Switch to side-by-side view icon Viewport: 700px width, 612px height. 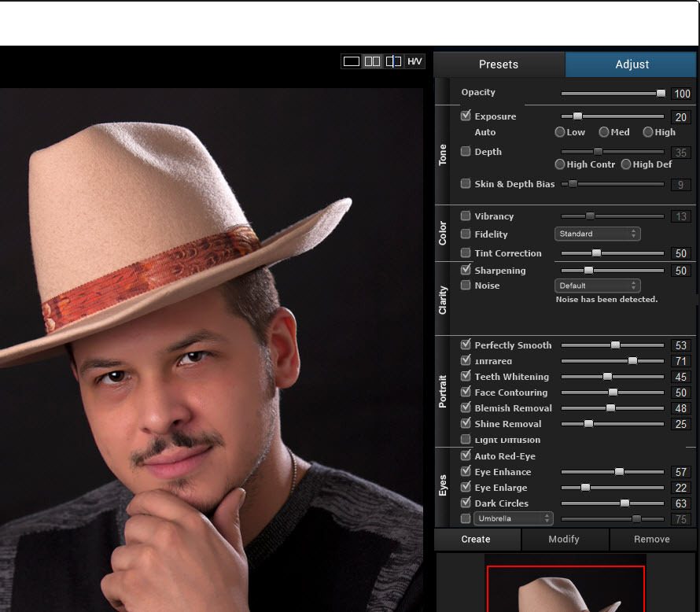(x=372, y=61)
